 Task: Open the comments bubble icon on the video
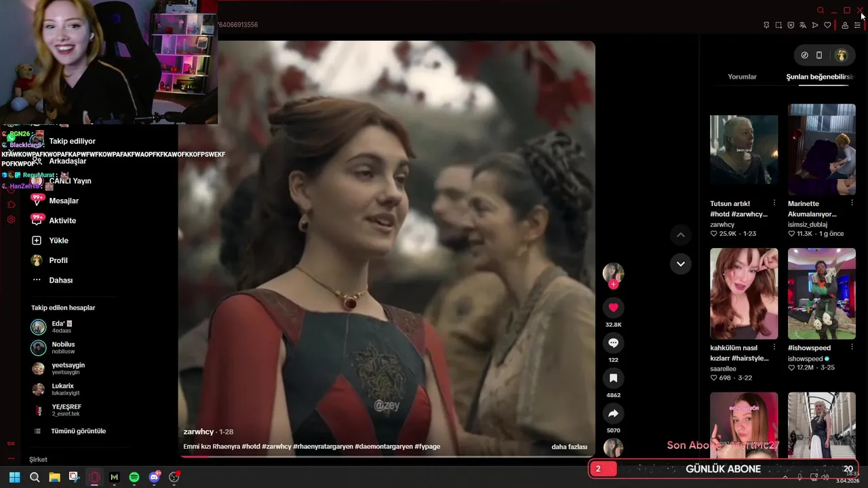tap(613, 343)
